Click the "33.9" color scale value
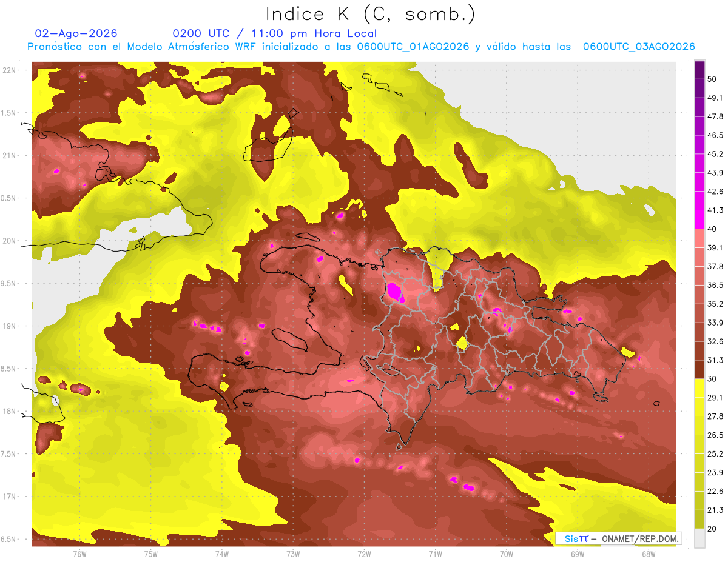728x562 pixels. click(716, 323)
